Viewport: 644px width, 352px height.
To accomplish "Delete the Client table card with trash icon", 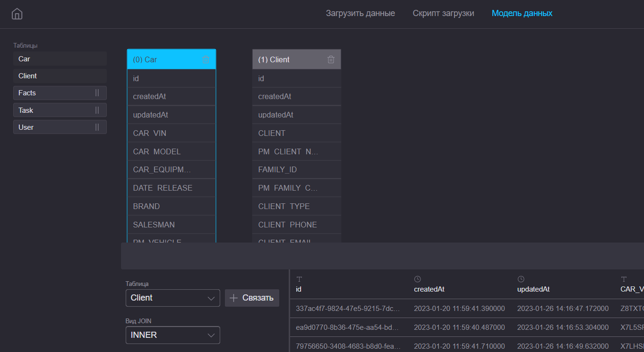I will (x=331, y=59).
